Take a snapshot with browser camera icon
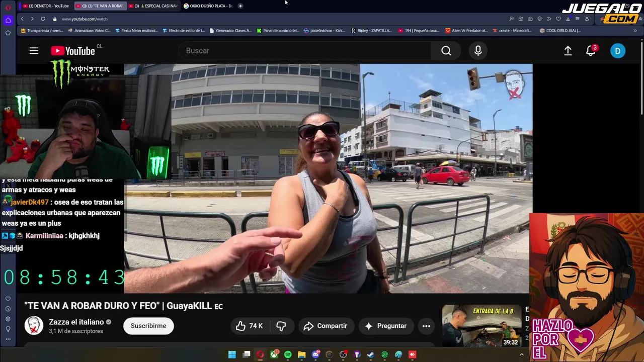 530,19
